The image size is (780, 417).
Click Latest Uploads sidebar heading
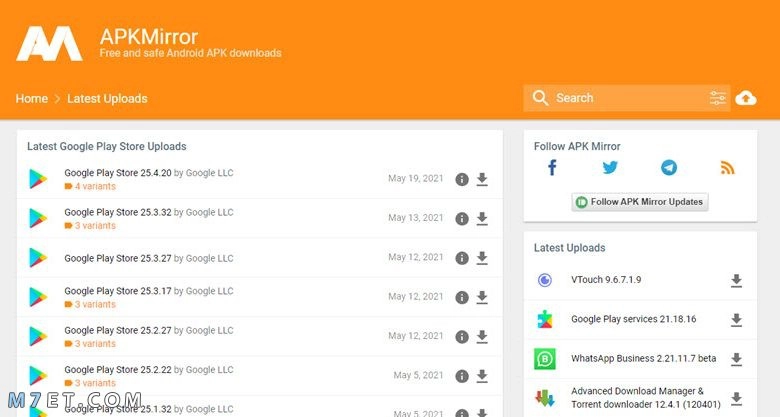click(x=570, y=248)
